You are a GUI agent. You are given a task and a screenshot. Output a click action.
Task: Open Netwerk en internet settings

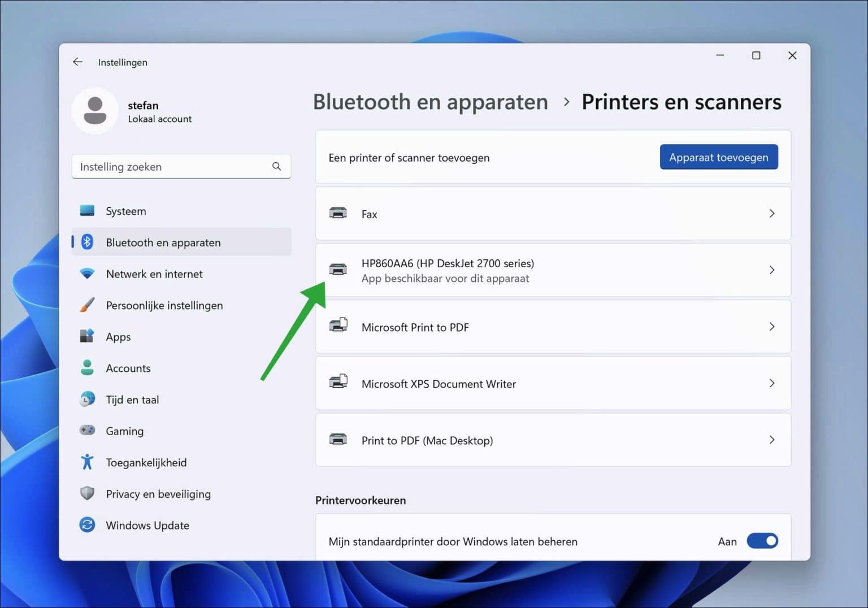click(x=88, y=273)
